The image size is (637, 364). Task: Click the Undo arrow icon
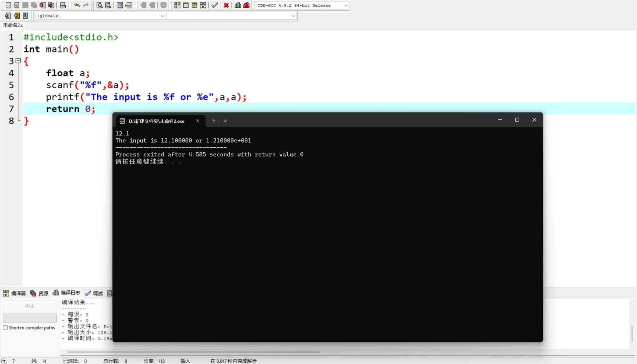[x=77, y=5]
